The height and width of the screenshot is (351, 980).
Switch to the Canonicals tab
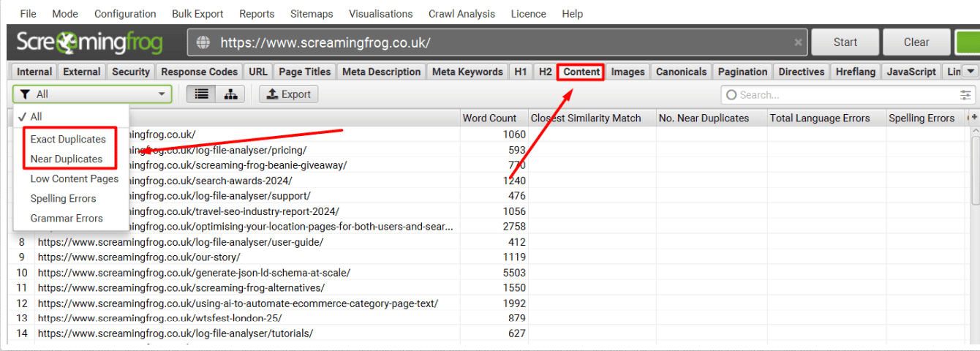point(681,72)
